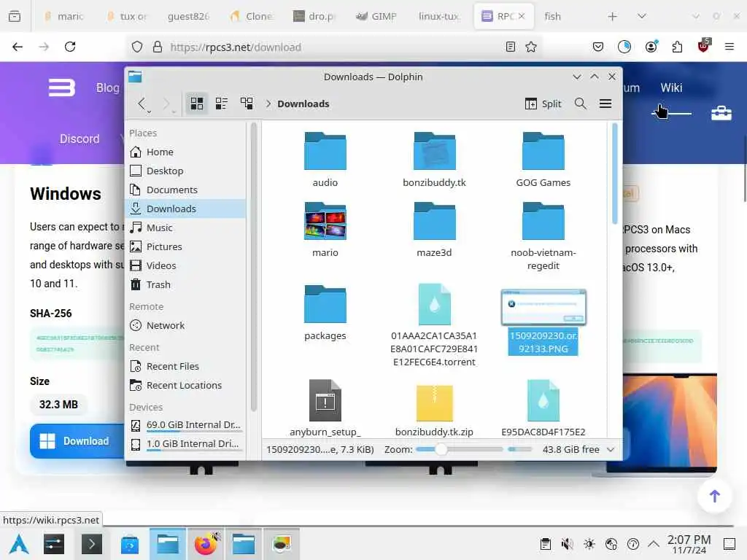Screen dimensions: 747x560
Task: Select the packages folder
Action: click(325, 313)
